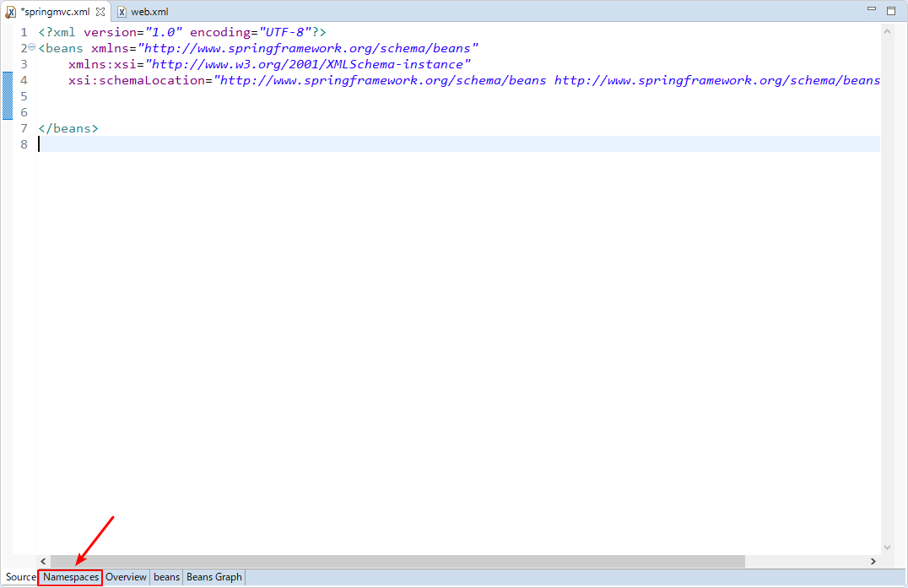Viewport: 908px width, 588px height.
Task: Click vertical scrollbar down arrow
Action: (887, 547)
